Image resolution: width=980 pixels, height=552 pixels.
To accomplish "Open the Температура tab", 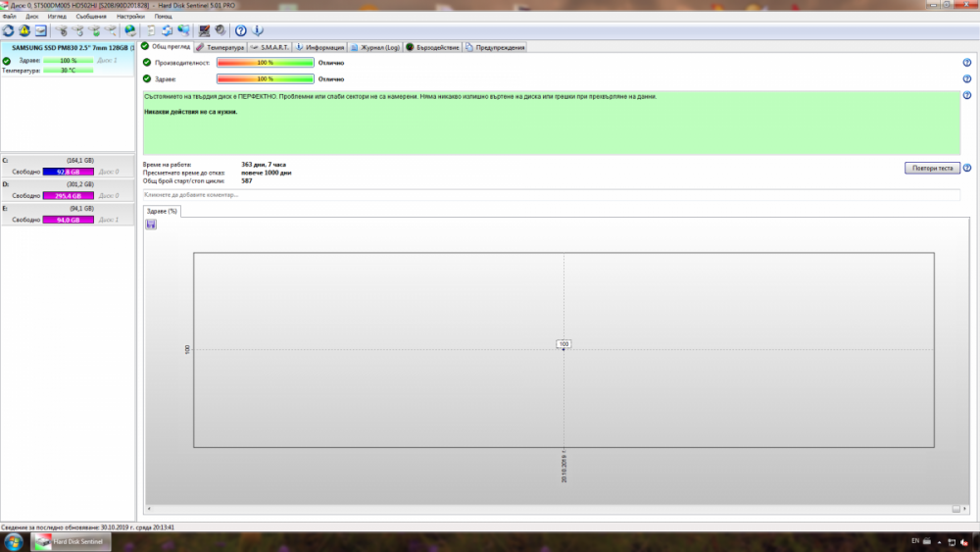I will 220,47.
